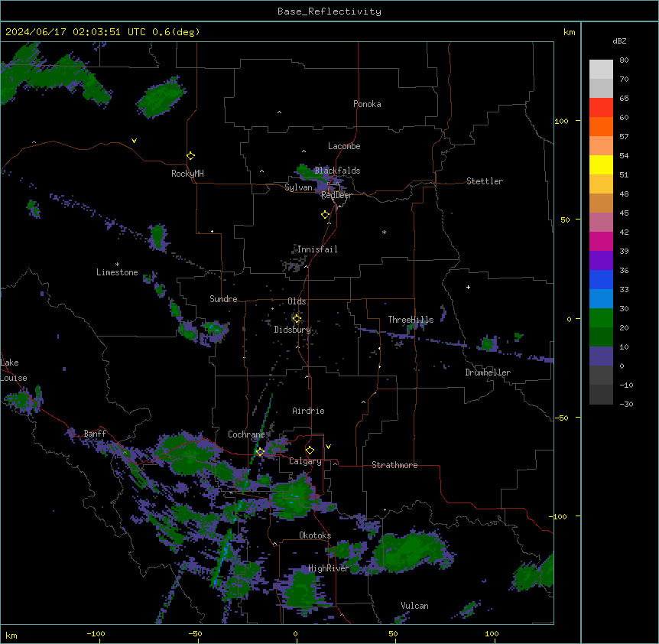Click the Okotoks city label
Screen dimensions: 659x644
pos(315,535)
